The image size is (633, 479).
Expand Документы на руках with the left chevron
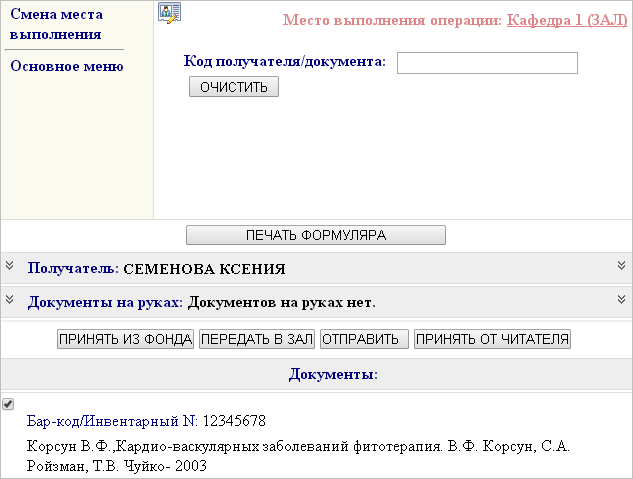pyautogui.click(x=10, y=299)
